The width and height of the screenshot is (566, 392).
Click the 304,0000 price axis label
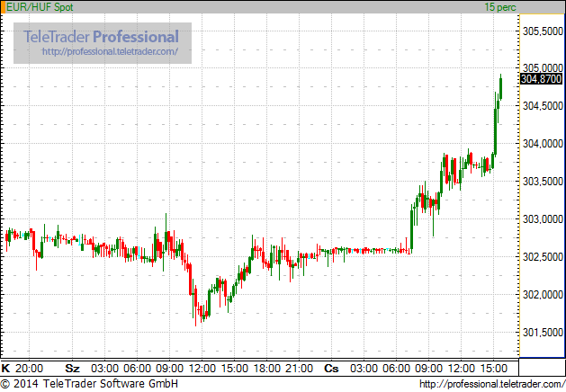click(543, 144)
